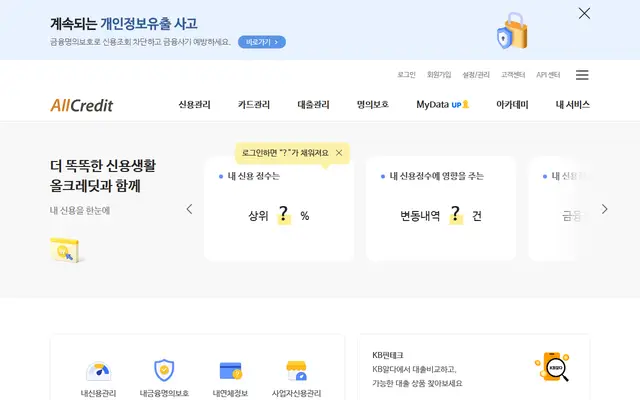Click the AllCredit logo
The width and height of the screenshot is (640, 400).
point(82,105)
